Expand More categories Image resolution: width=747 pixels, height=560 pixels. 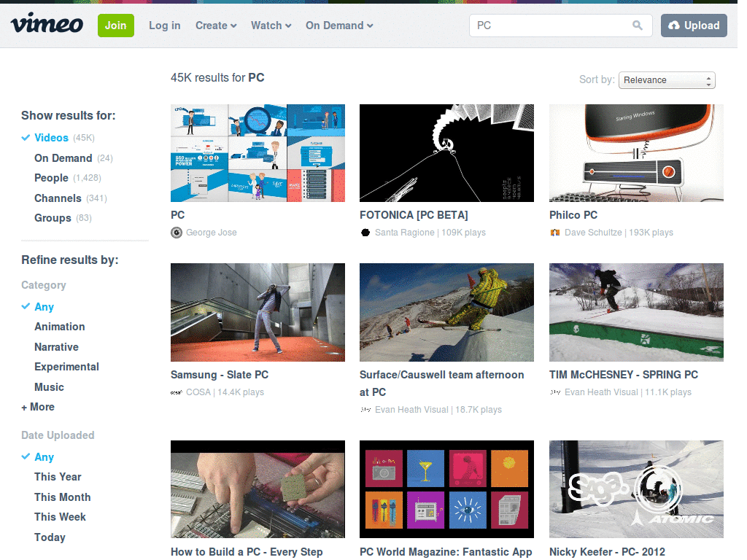pos(38,407)
